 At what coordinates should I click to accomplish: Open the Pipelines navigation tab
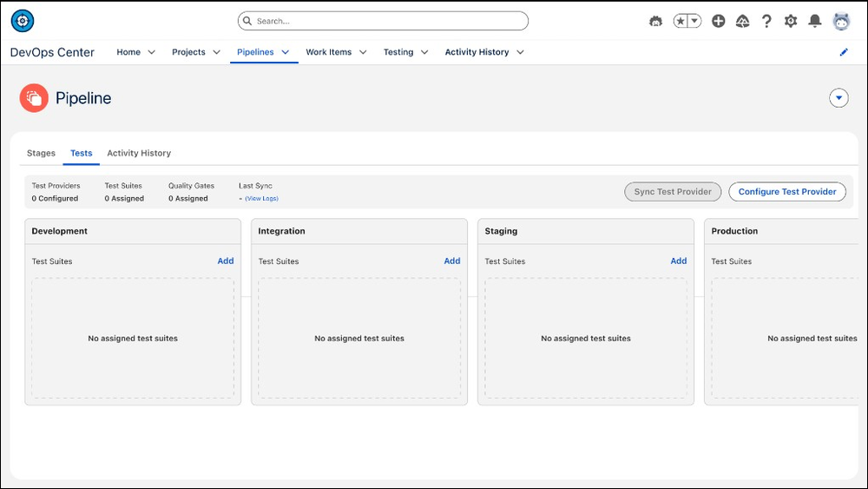click(255, 52)
